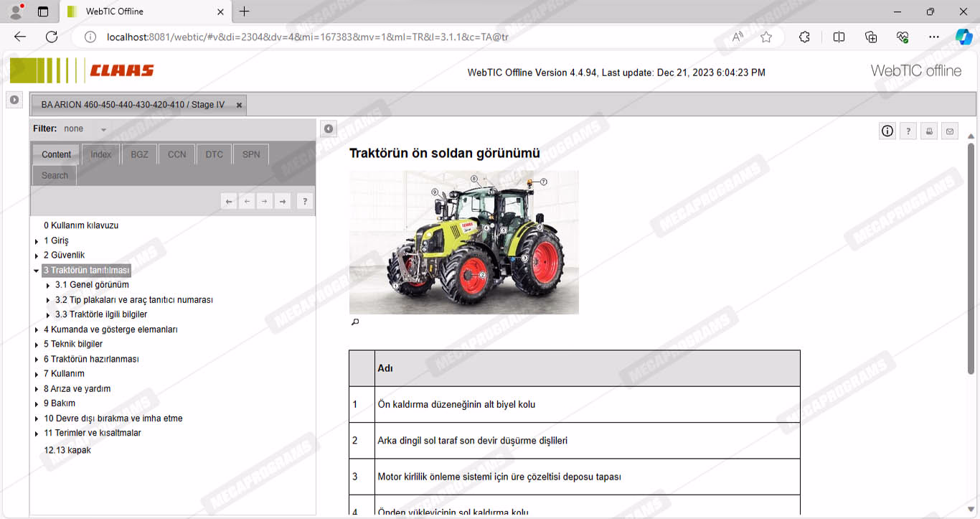Click the envelope email icon
This screenshot has width=980, height=519.
click(950, 131)
